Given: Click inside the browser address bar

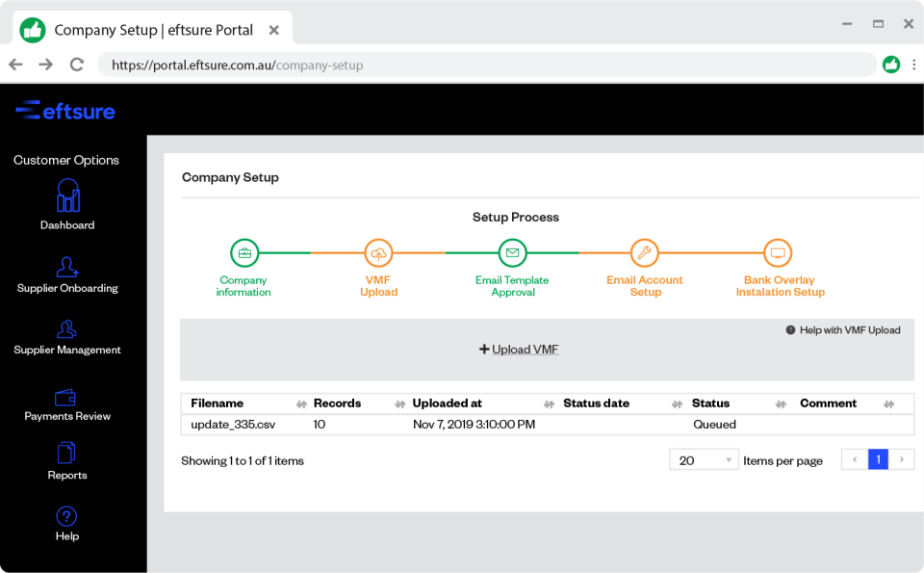Looking at the screenshot, I should click(x=385, y=65).
